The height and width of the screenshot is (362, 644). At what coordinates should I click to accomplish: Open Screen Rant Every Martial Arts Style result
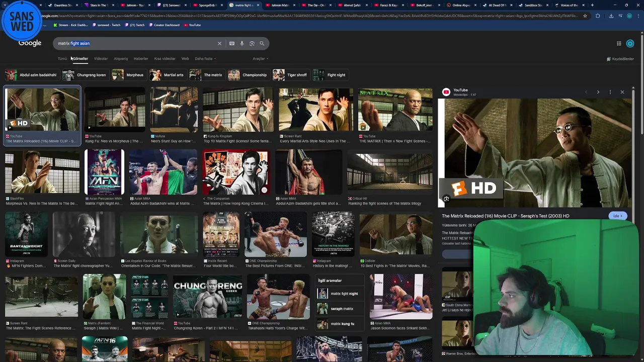pos(316,110)
